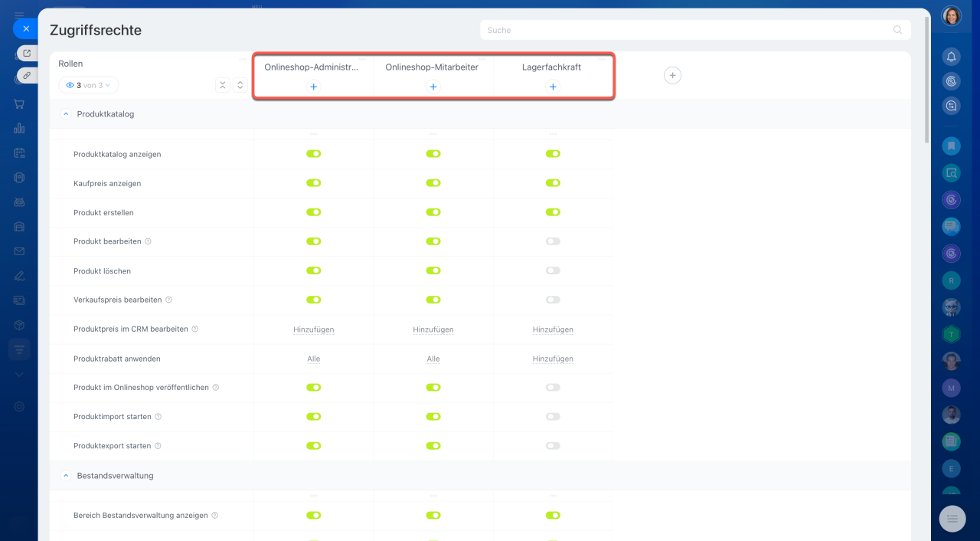
Task: Click Hinzufügen for Produktrabatt under Lagerfachkraft
Action: click(x=553, y=359)
